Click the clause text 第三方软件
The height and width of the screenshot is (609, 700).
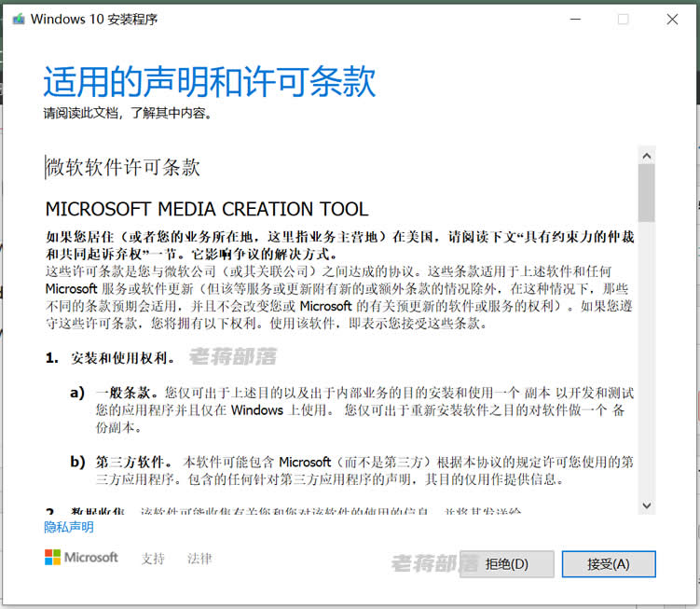tap(134, 462)
